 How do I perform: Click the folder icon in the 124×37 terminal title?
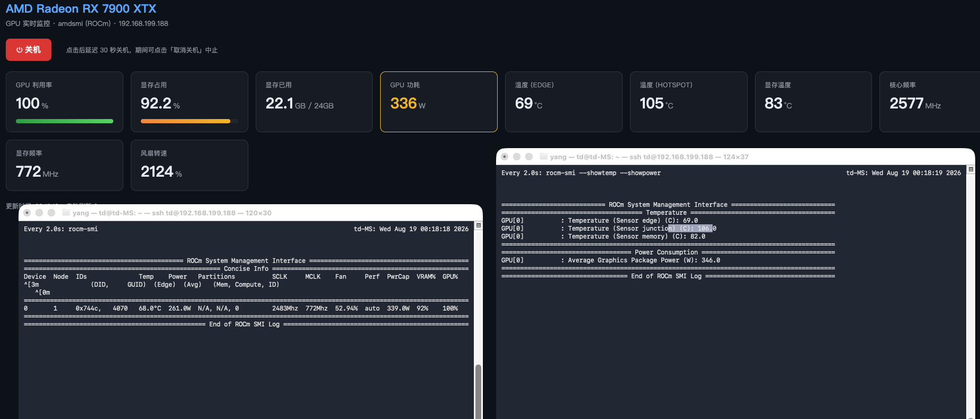544,157
